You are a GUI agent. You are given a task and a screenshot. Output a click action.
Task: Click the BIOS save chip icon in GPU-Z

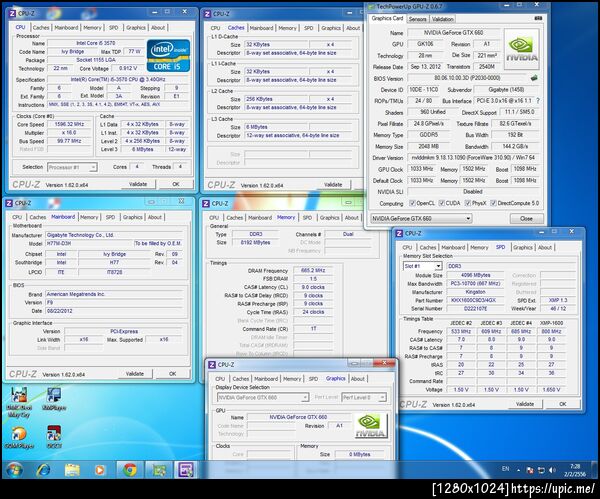[534, 78]
